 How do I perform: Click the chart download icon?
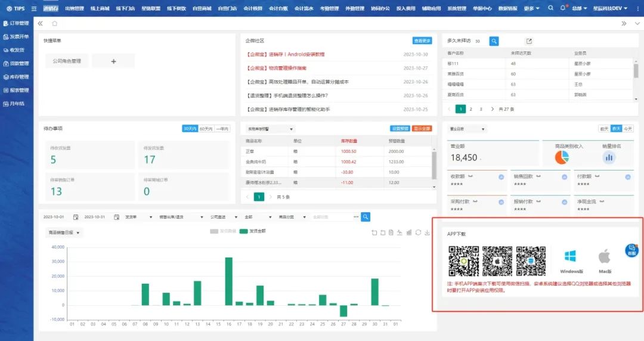click(x=427, y=232)
